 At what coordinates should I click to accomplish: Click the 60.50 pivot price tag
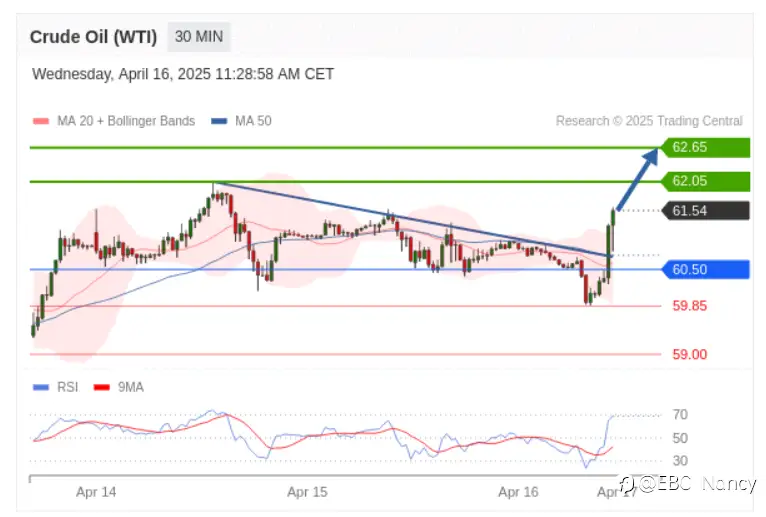point(705,270)
